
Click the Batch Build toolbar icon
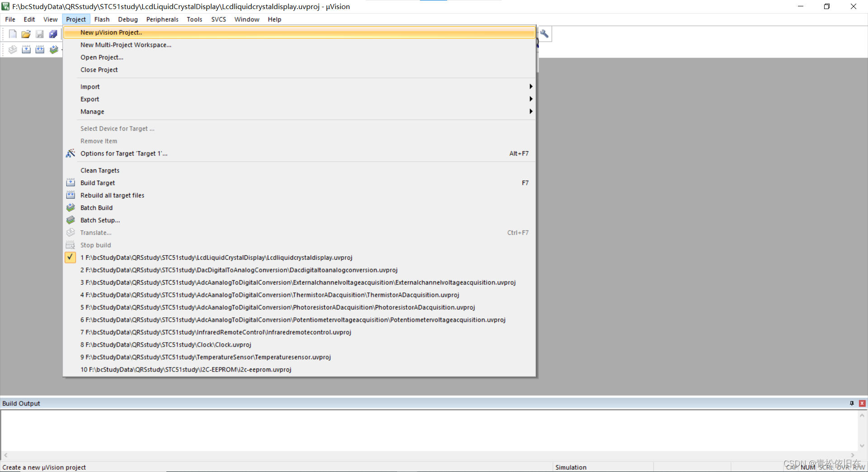[54, 49]
